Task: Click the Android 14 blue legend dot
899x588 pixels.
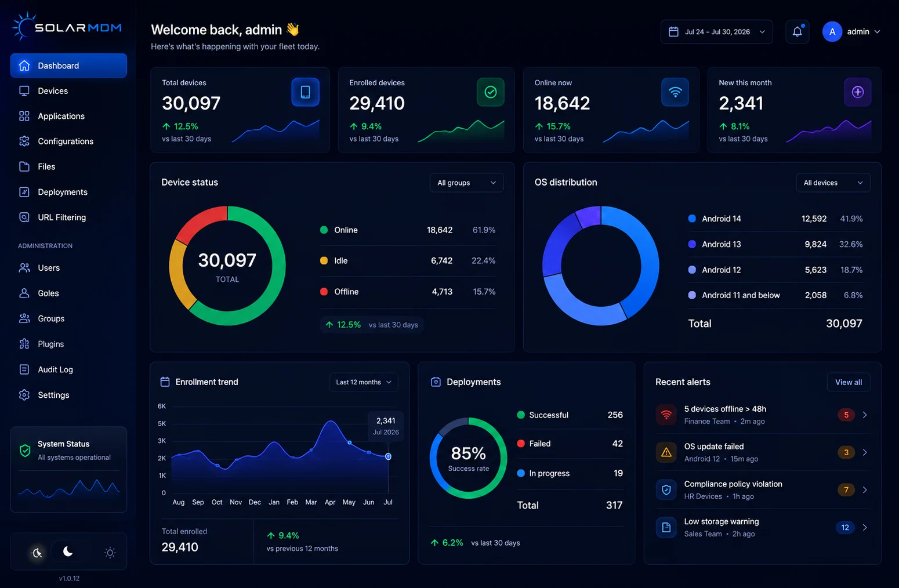Action: click(692, 219)
